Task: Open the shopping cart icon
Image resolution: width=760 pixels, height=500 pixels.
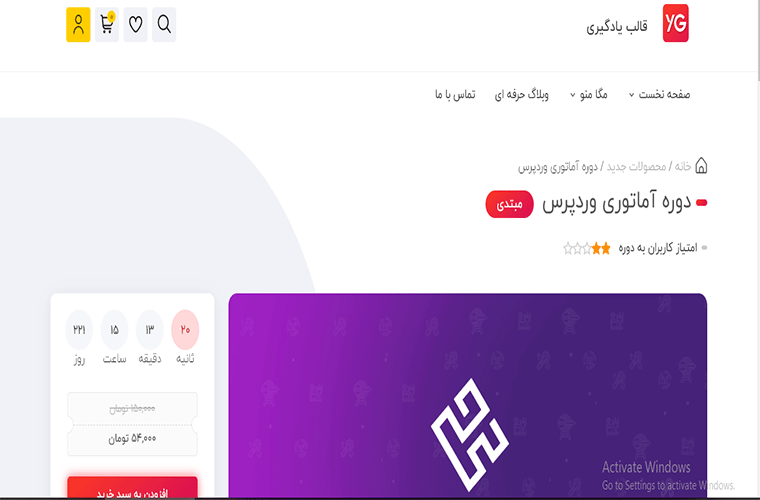Action: [107, 24]
